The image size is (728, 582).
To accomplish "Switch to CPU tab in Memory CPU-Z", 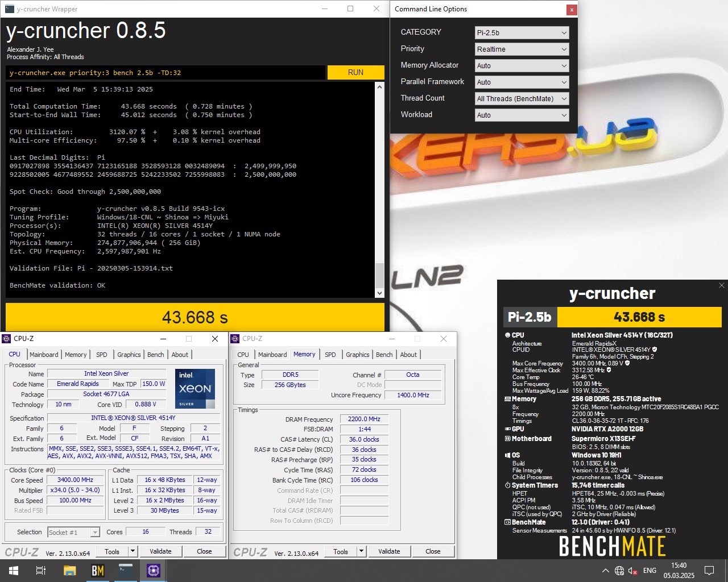I will [243, 355].
